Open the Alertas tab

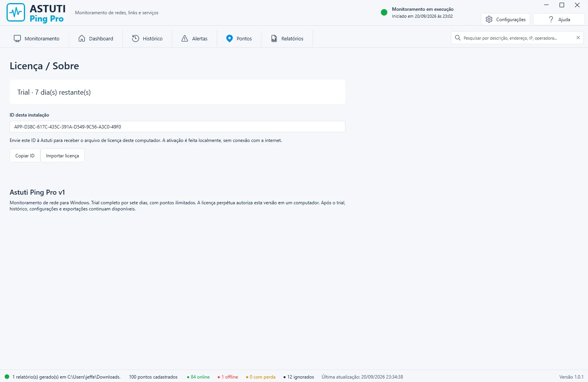point(194,38)
